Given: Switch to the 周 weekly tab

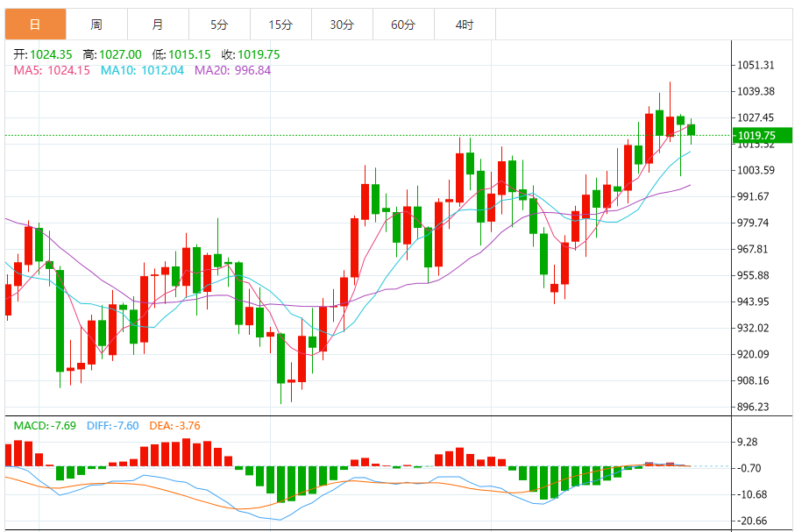Looking at the screenshot, I should pyautogui.click(x=96, y=24).
